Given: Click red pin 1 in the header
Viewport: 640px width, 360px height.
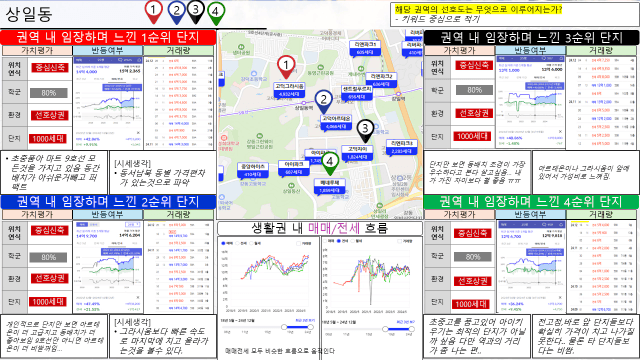Looking at the screenshot, I should pos(153,11).
